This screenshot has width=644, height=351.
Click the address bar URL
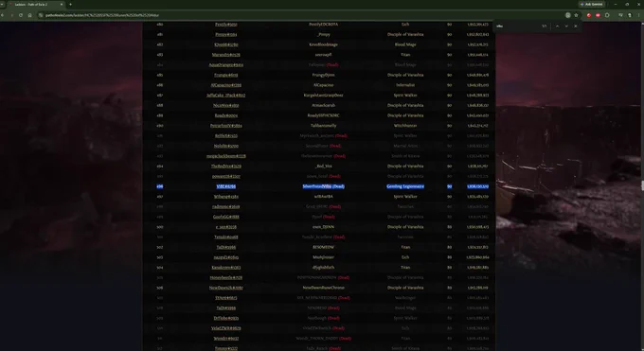102,15
